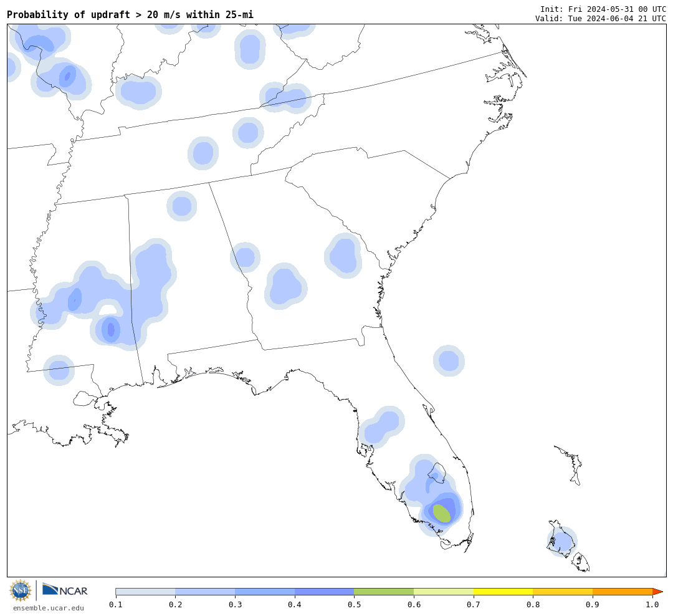Click the 0.6–0.7 pale yellow-green colorbar segment
Viewport: 673px width, 616px height.
click(x=444, y=592)
